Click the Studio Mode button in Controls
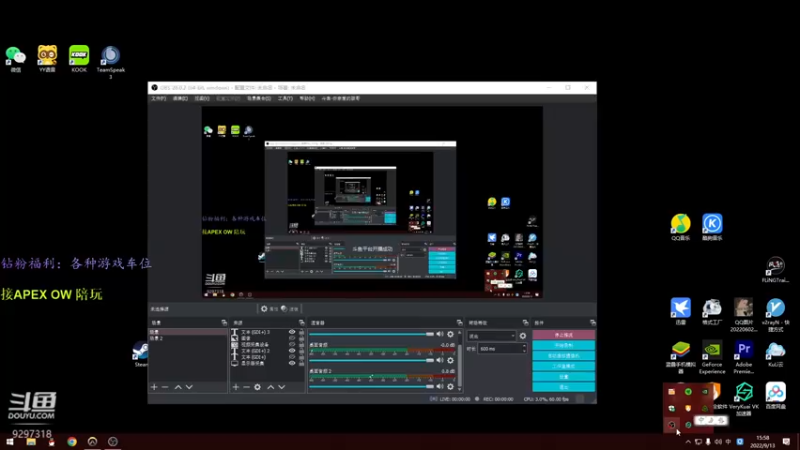Viewport: 800px width, 450px height. point(563,366)
